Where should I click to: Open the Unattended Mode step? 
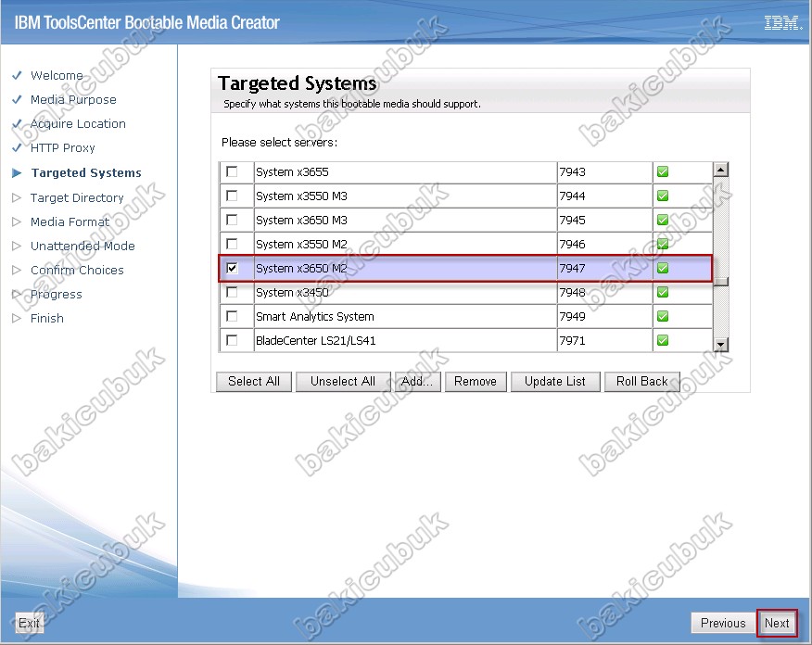click(x=82, y=246)
